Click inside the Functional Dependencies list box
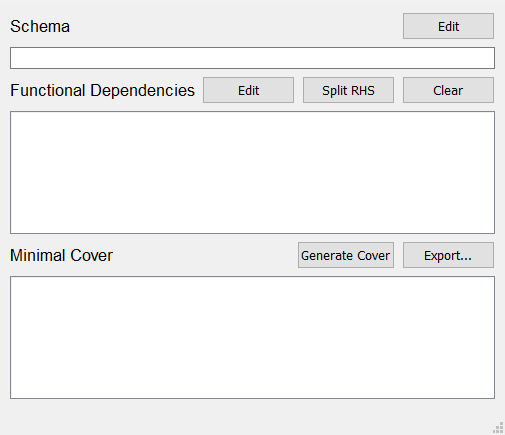This screenshot has height=435, width=505. tap(252, 172)
